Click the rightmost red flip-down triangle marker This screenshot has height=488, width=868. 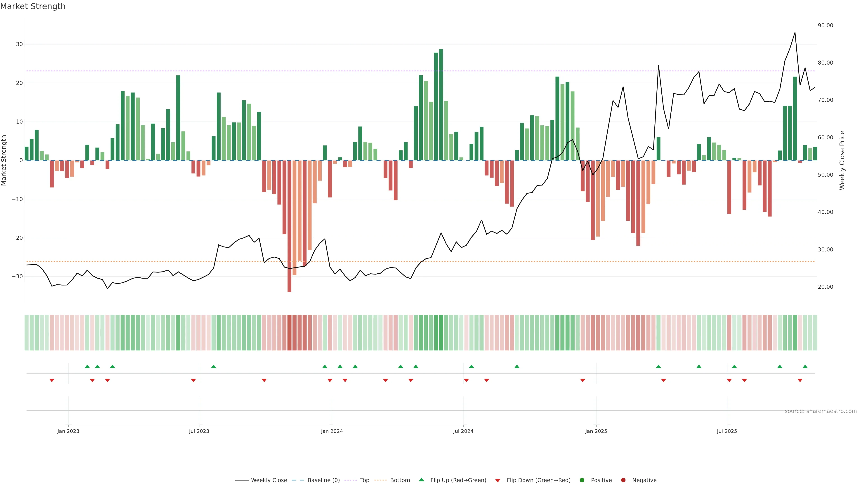[x=800, y=380]
